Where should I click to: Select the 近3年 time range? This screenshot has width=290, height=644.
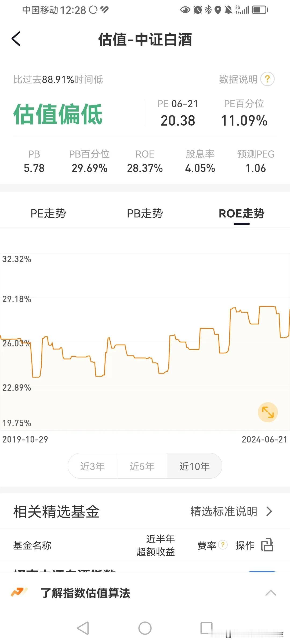[x=92, y=466]
